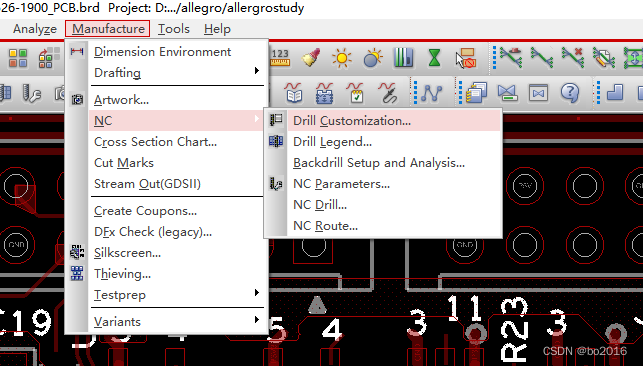Click the pin number 11 label
643x366 pixels.
[x=464, y=308]
